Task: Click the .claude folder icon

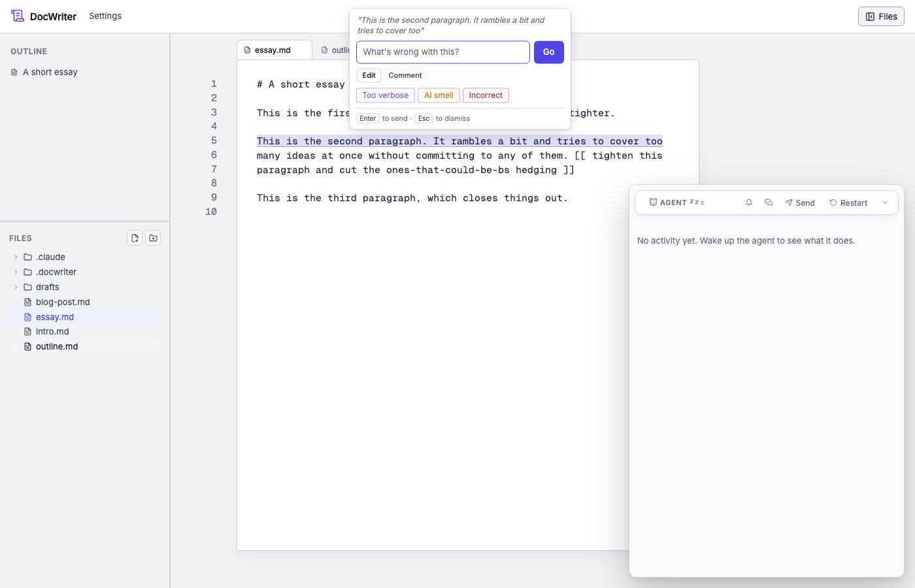Action: click(28, 257)
